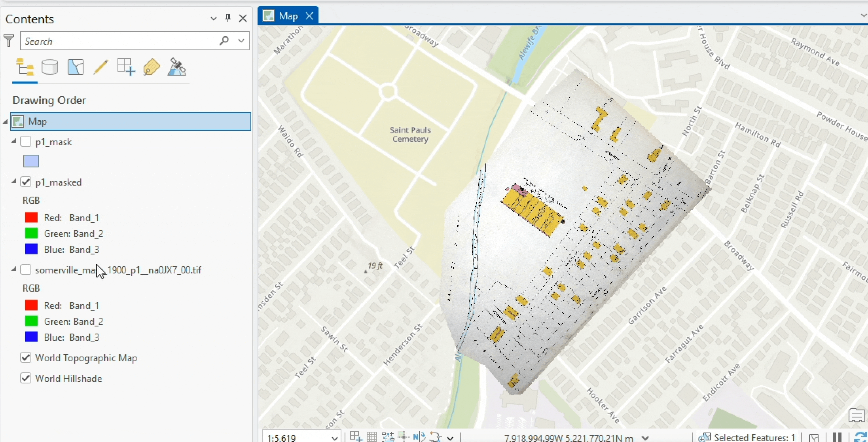Open the map scale dropdown
868x442 pixels.
click(x=334, y=438)
